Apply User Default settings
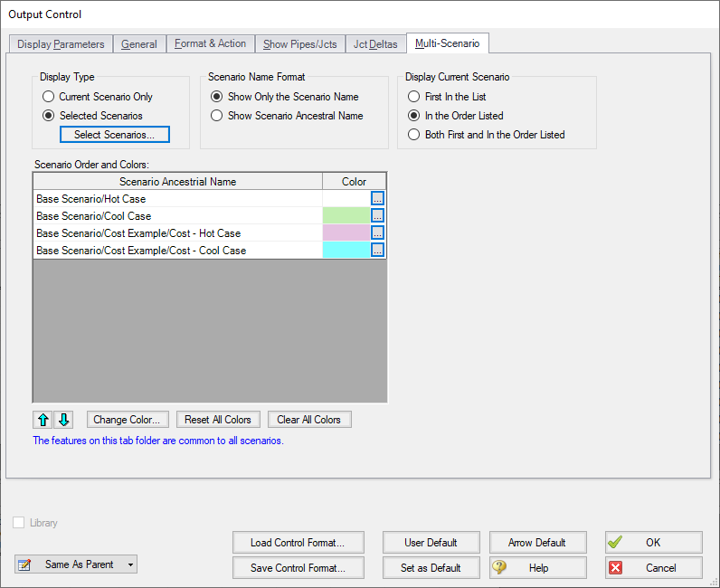 pyautogui.click(x=431, y=543)
